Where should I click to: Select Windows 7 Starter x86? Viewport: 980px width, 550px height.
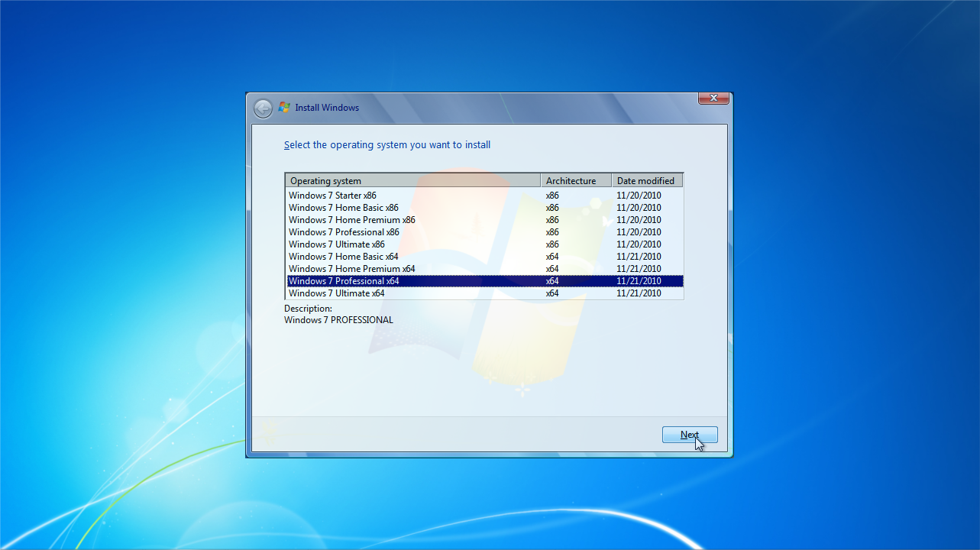(484, 196)
